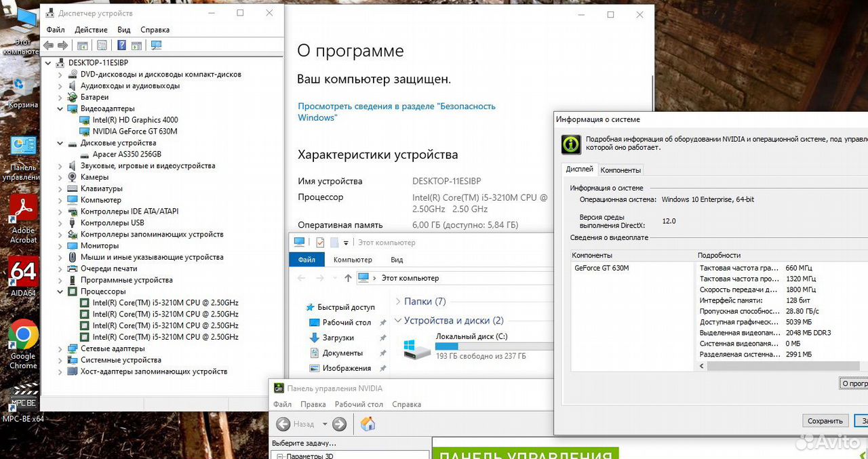Select the Apacer AS350 256GB disk
868x459 pixels.
click(127, 155)
